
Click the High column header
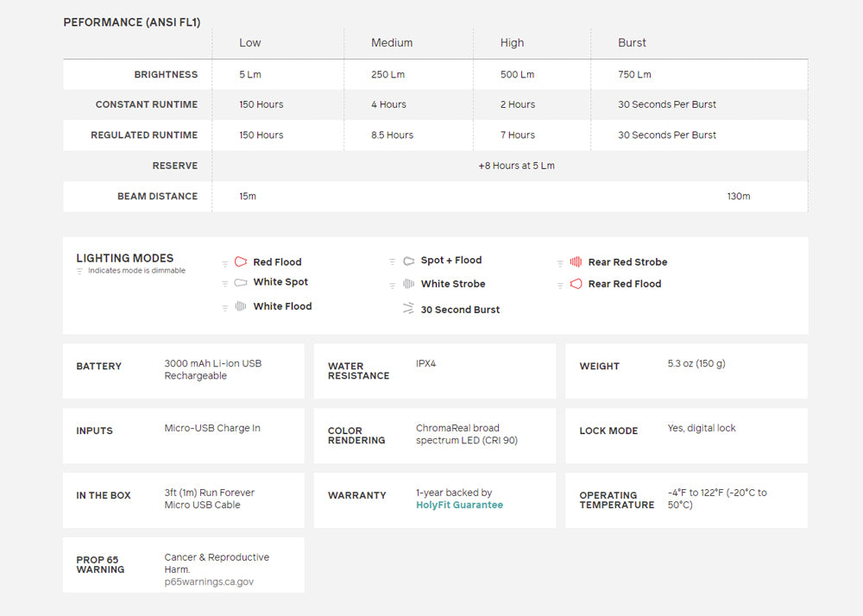[512, 43]
